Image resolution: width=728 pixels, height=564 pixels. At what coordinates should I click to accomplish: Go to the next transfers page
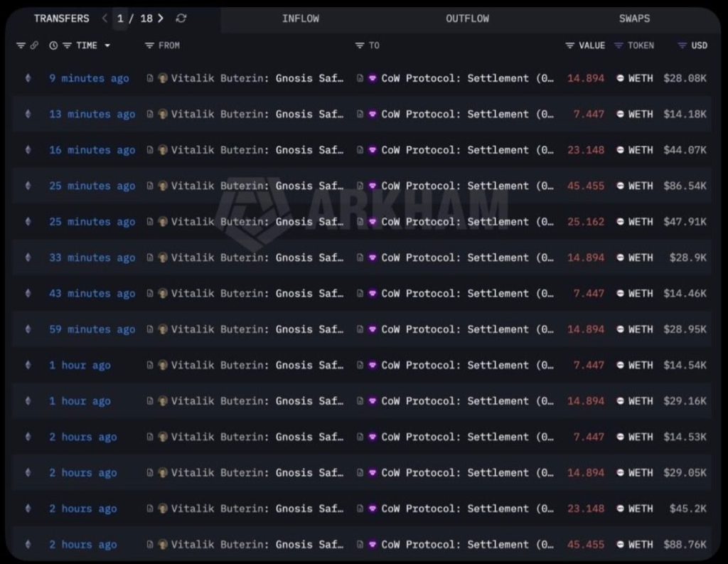click(161, 18)
